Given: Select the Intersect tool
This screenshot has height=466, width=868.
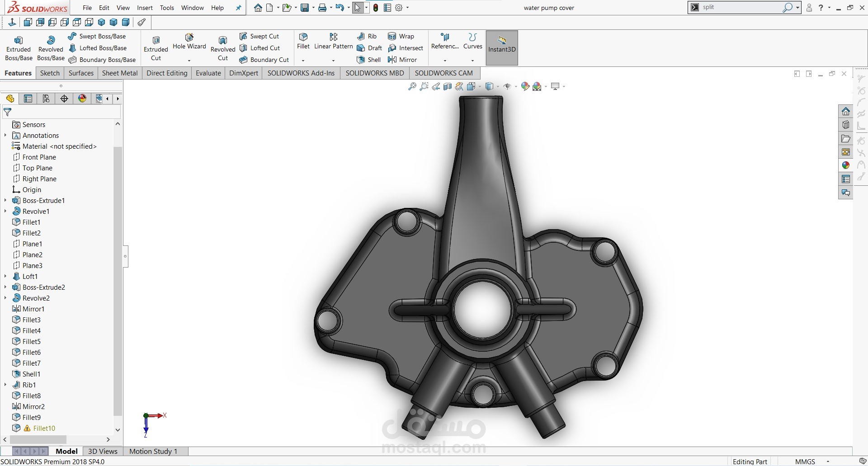Looking at the screenshot, I should pos(406,48).
